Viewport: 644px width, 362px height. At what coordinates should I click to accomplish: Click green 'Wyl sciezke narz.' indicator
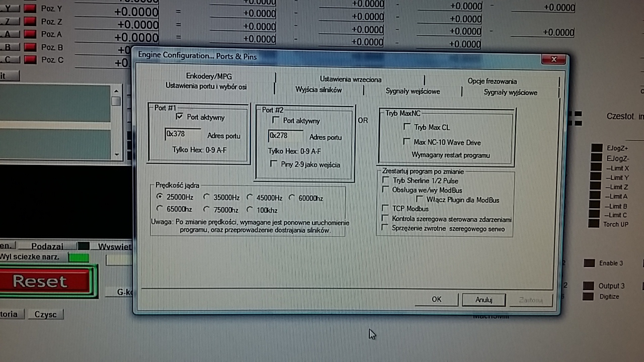coord(78,257)
